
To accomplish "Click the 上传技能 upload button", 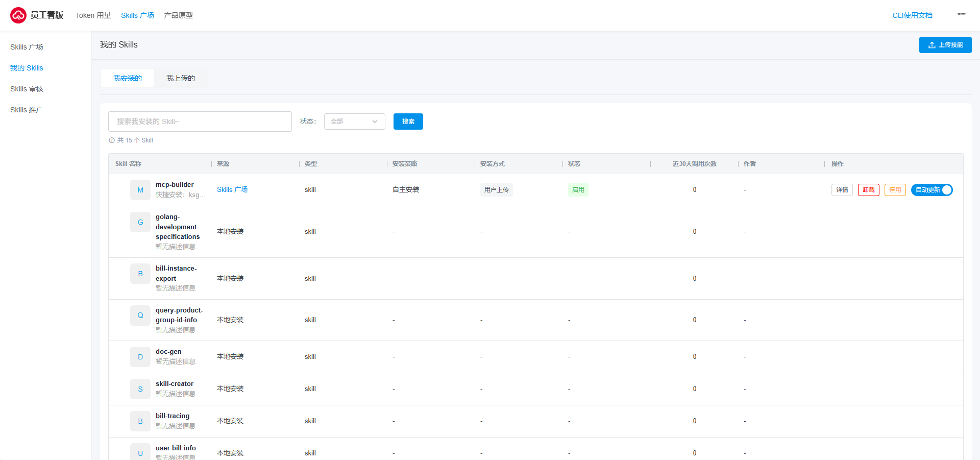I will tap(945, 45).
